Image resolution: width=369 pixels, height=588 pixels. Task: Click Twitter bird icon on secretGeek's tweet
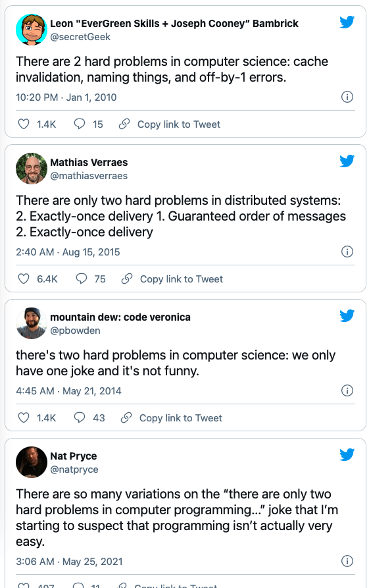click(x=347, y=22)
